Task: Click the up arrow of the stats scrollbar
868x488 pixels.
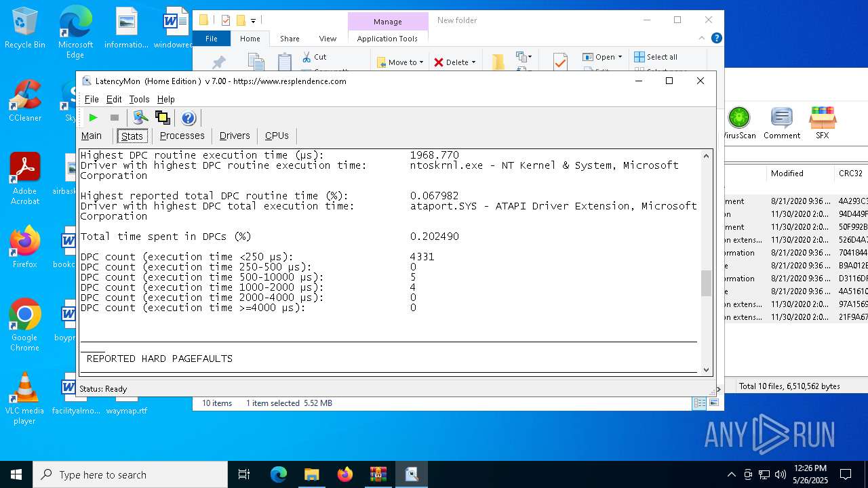Action: tap(706, 156)
